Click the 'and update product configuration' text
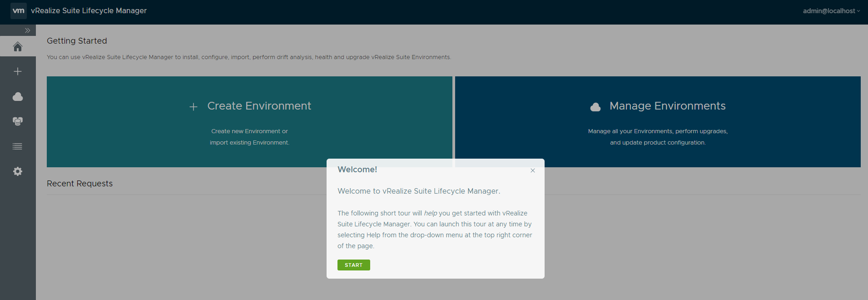 click(x=657, y=143)
